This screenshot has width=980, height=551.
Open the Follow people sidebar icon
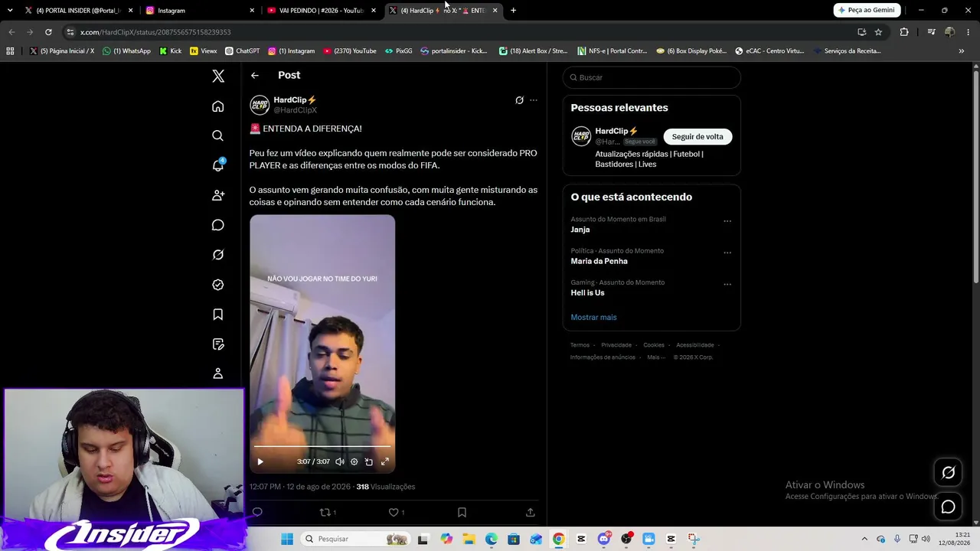point(218,195)
